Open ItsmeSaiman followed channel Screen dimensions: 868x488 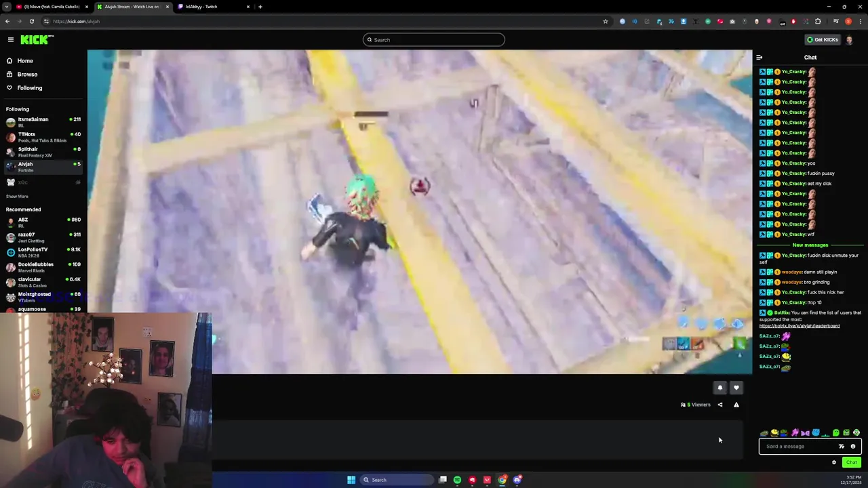pyautogui.click(x=43, y=122)
